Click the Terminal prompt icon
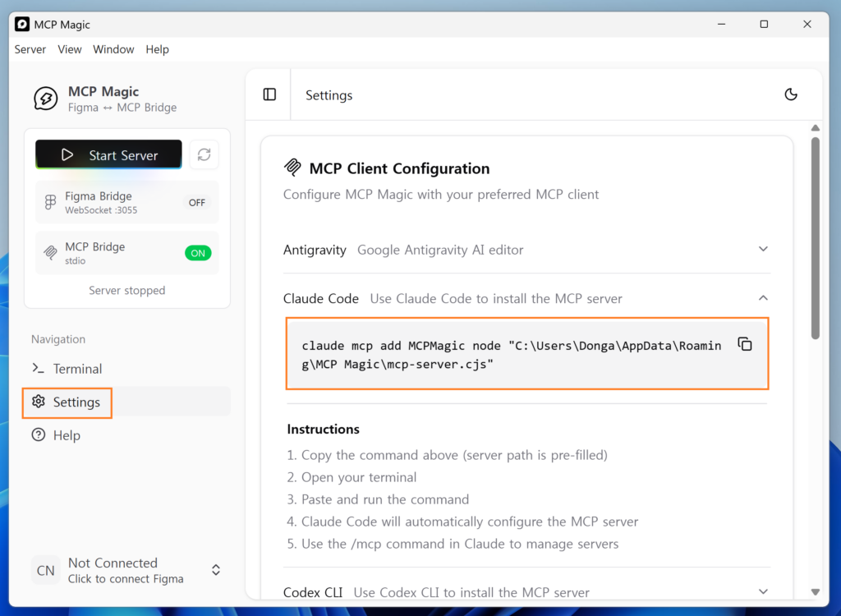The image size is (841, 616). click(x=38, y=368)
